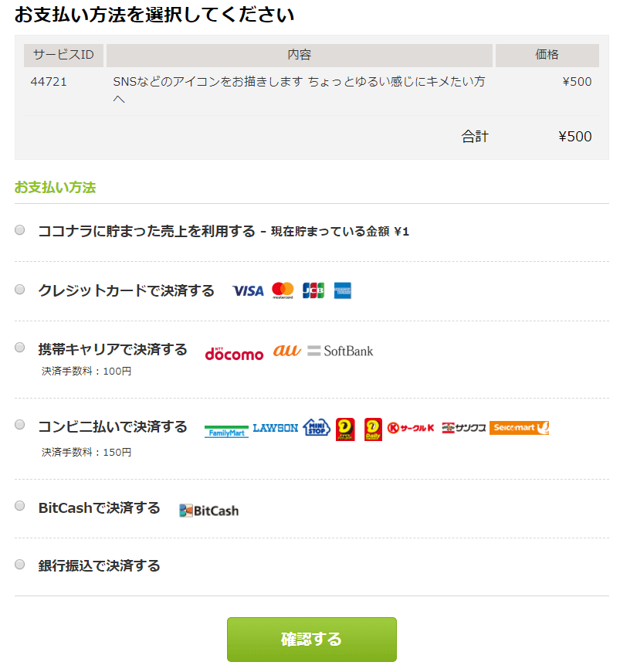Click the サンクス store logo
Screen dimensions: 620x672
point(464,428)
